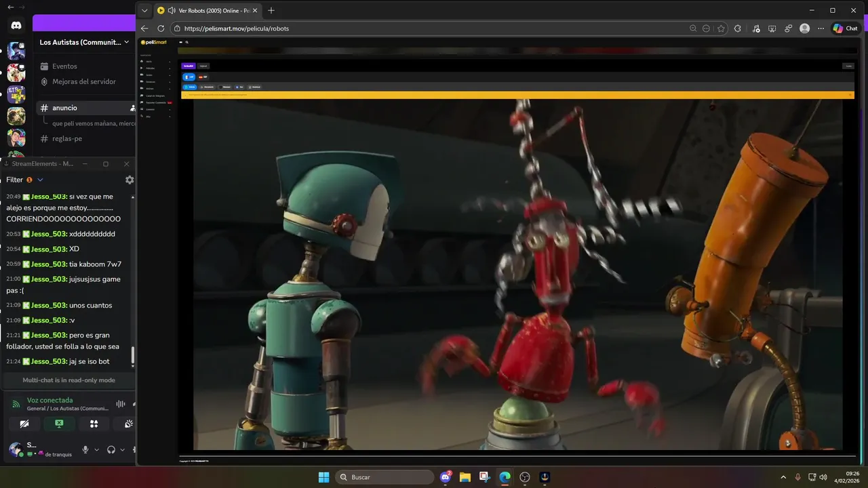Open noise suppression icon beside Voz conectada
The width and height of the screenshot is (868, 488).
coord(121,404)
